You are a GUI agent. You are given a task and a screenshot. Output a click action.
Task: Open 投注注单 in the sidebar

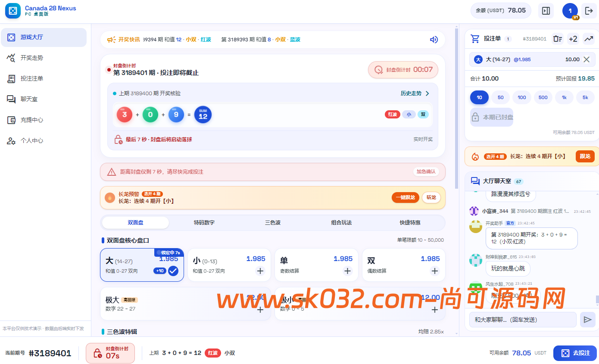coord(44,78)
